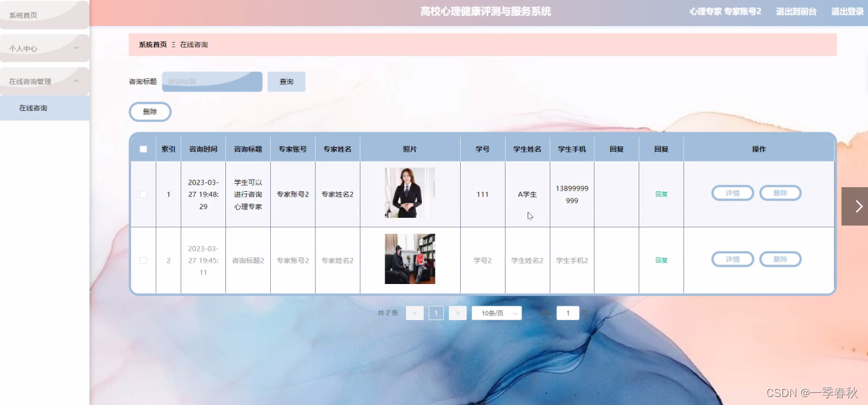This screenshot has width=868, height=405.
Task: Click 系统首页 in the breadcrumb
Action: [x=152, y=45]
